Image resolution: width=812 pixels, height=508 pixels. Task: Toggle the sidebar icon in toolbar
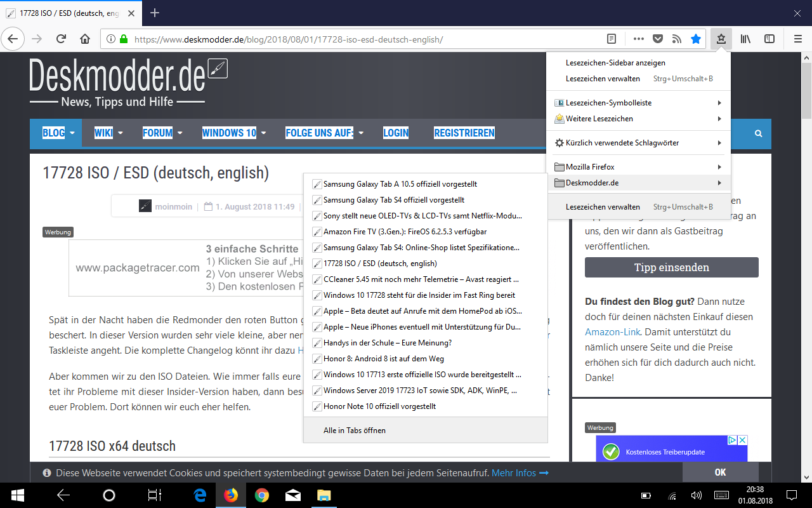[x=769, y=39]
